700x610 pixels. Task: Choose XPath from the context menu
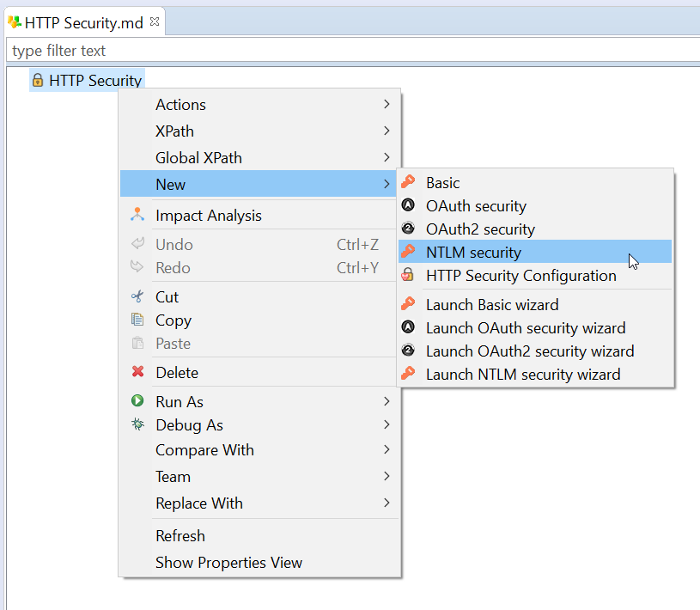click(x=259, y=131)
